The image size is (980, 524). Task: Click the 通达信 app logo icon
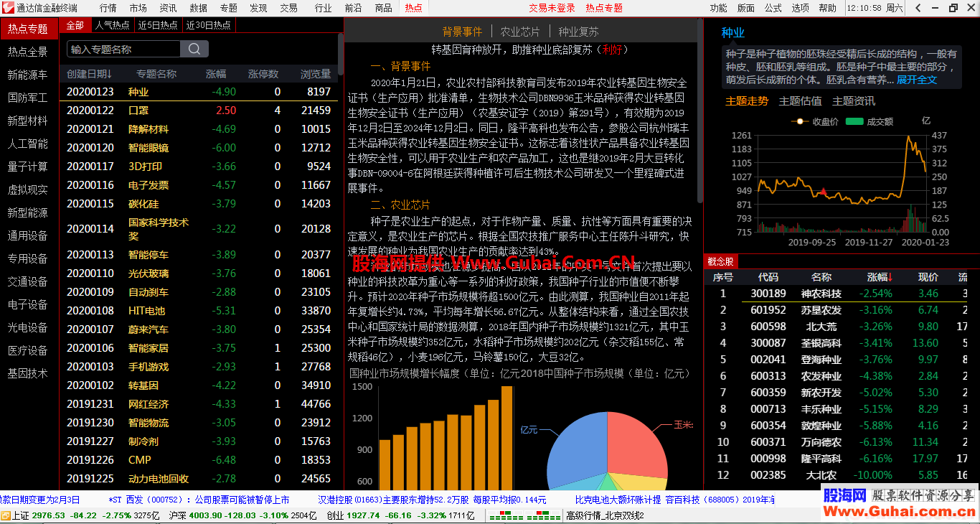pyautogui.click(x=8, y=8)
